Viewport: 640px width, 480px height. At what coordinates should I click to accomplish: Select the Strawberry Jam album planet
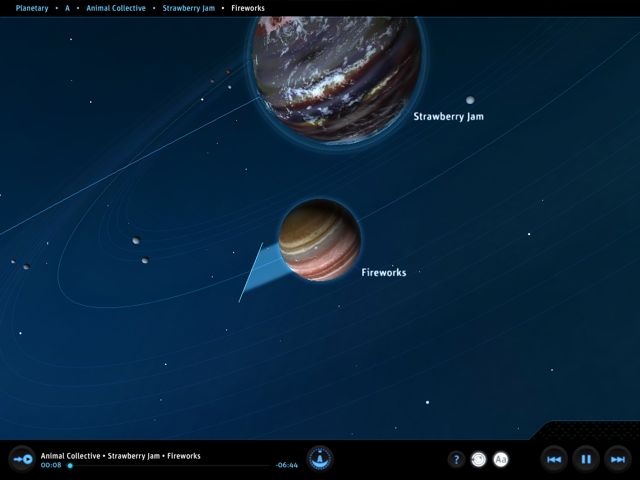(336, 80)
